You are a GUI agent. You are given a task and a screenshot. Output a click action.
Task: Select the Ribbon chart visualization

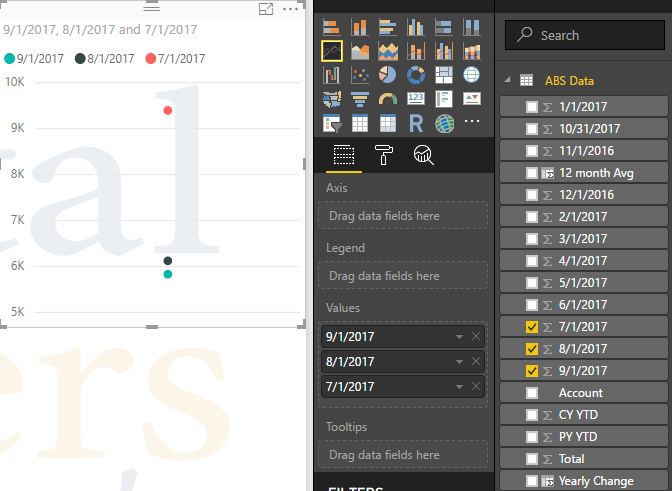point(471,51)
